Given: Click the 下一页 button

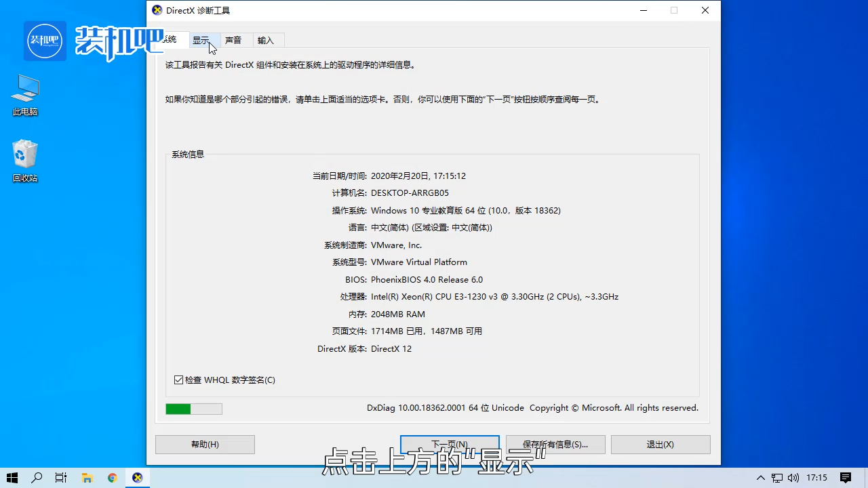Looking at the screenshot, I should (x=450, y=444).
